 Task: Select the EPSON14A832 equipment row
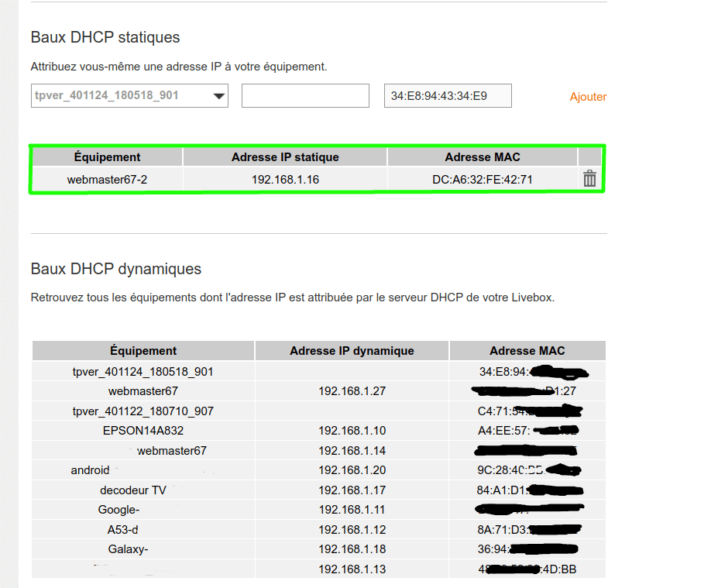pos(143,431)
